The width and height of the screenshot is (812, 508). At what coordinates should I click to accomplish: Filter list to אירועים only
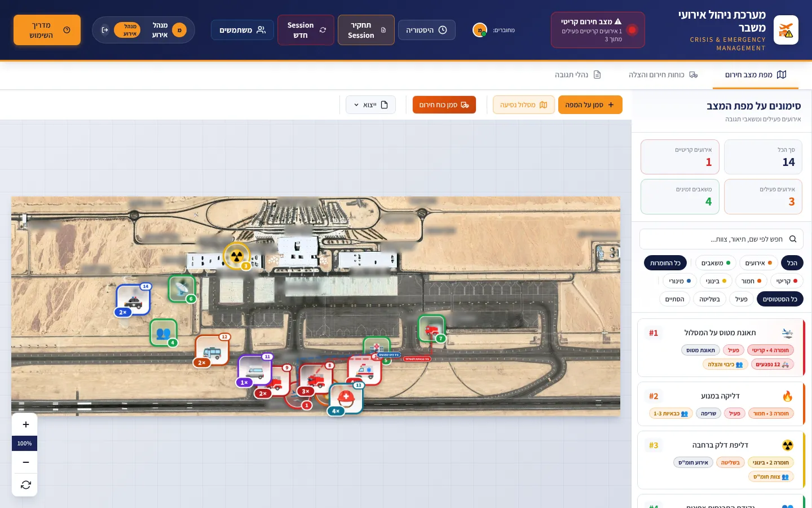tap(758, 263)
